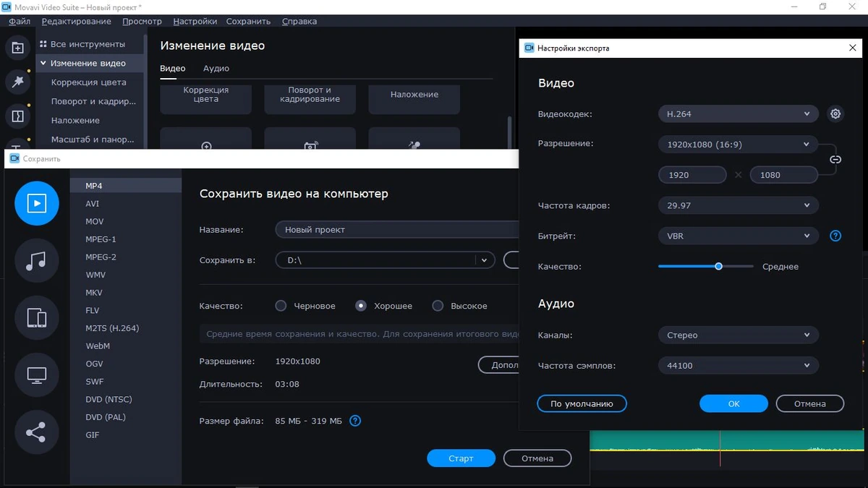Select the save audio music note icon
The image size is (868, 488).
pyautogui.click(x=37, y=260)
